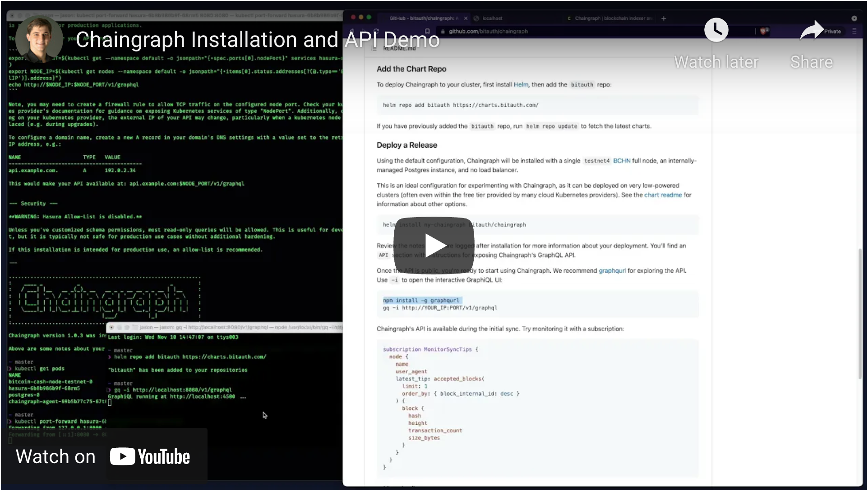Switch to the localhost browser tab

pyautogui.click(x=492, y=19)
